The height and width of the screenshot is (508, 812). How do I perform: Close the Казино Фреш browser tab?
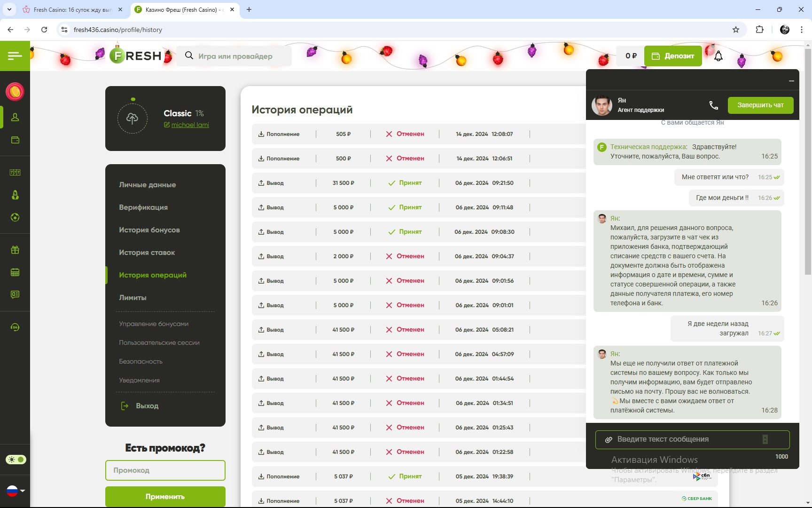[x=232, y=9]
